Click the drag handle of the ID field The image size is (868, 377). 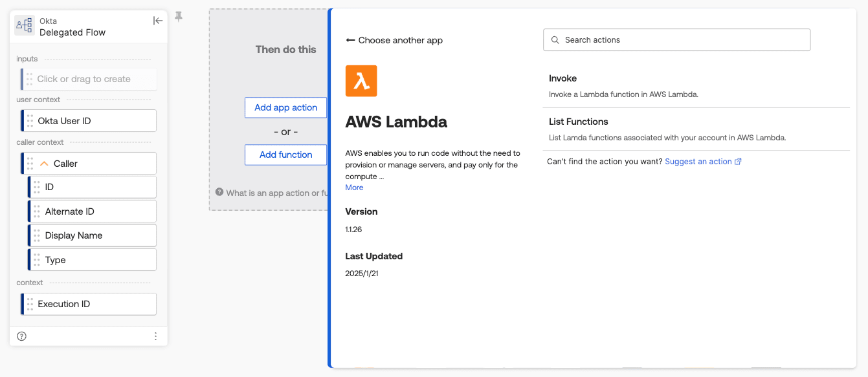[37, 187]
